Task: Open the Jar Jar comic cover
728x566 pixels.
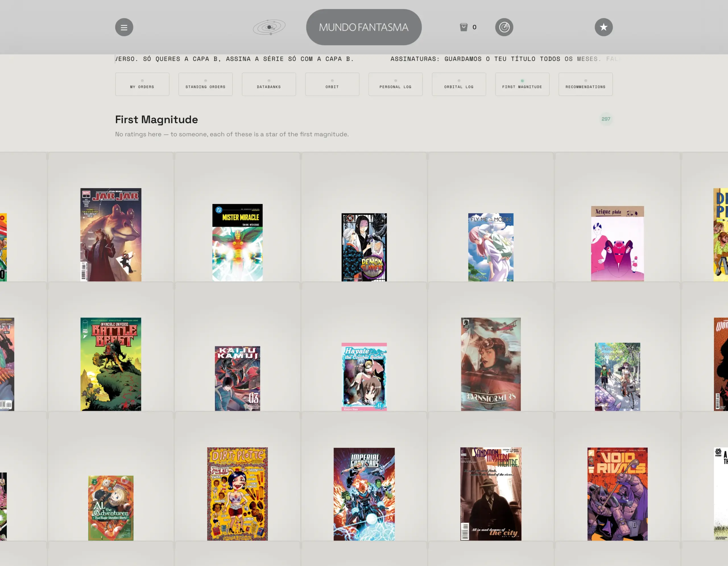Action: [111, 234]
